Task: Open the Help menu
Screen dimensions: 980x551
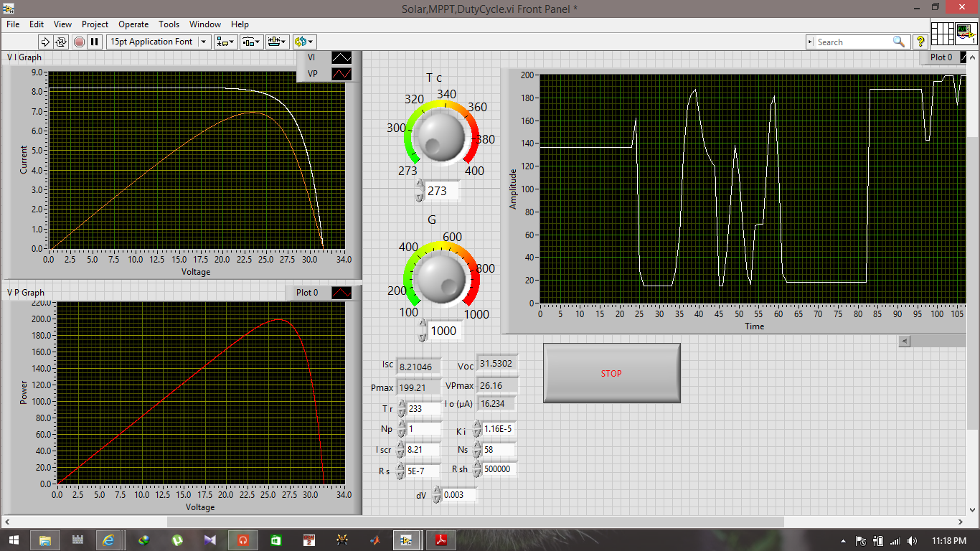Action: pyautogui.click(x=240, y=24)
